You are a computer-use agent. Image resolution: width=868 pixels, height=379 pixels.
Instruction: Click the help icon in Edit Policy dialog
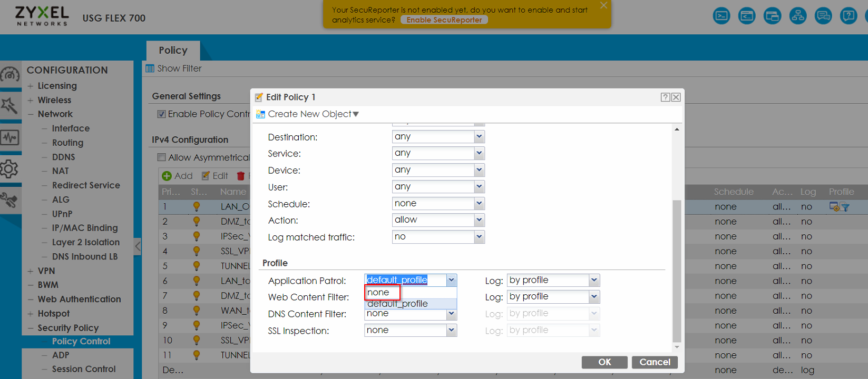(665, 97)
